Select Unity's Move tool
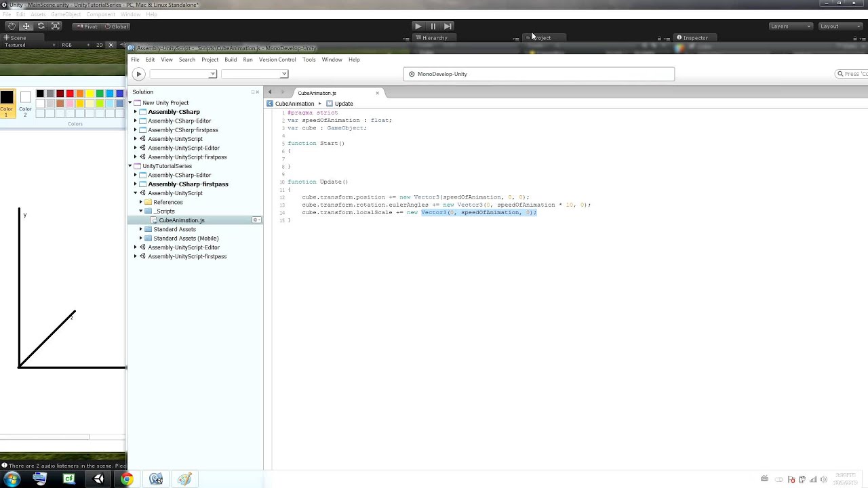Viewport: 868px width, 488px height. (26, 26)
